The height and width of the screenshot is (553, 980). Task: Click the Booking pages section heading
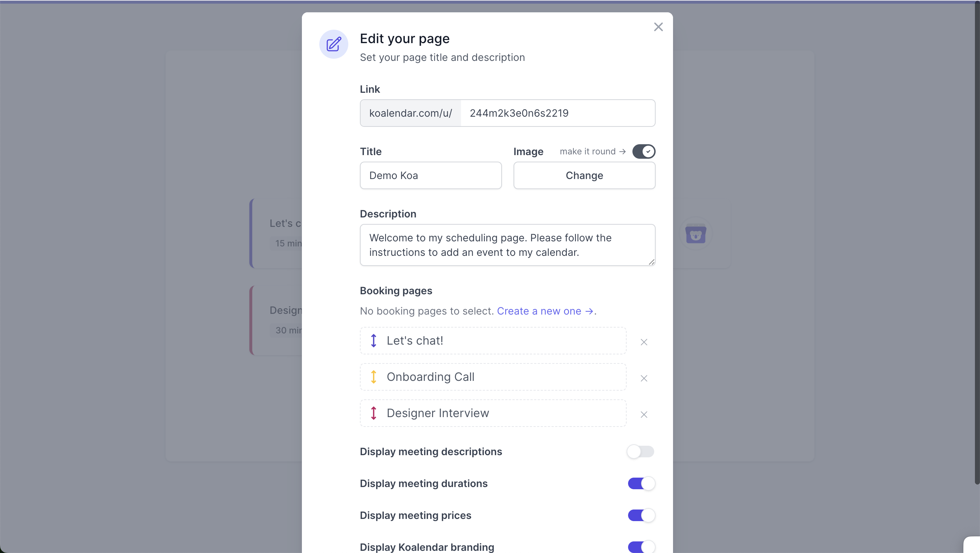pyautogui.click(x=396, y=291)
